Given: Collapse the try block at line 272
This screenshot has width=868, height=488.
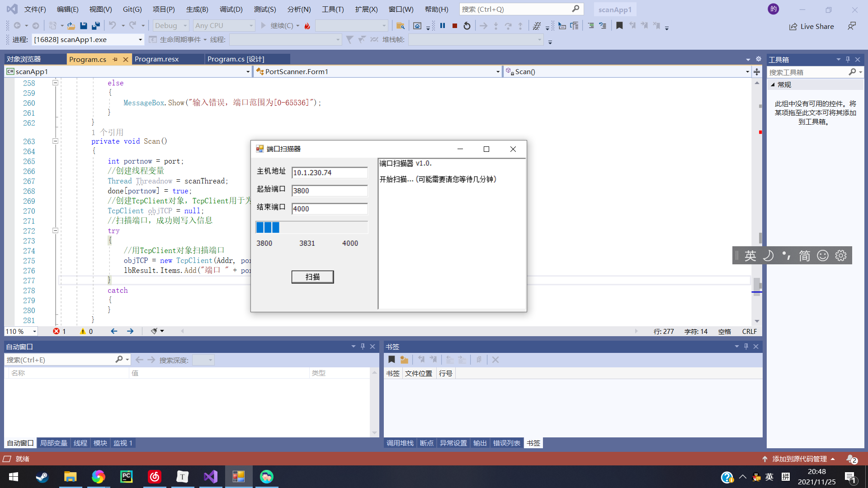Looking at the screenshot, I should pyautogui.click(x=55, y=230).
